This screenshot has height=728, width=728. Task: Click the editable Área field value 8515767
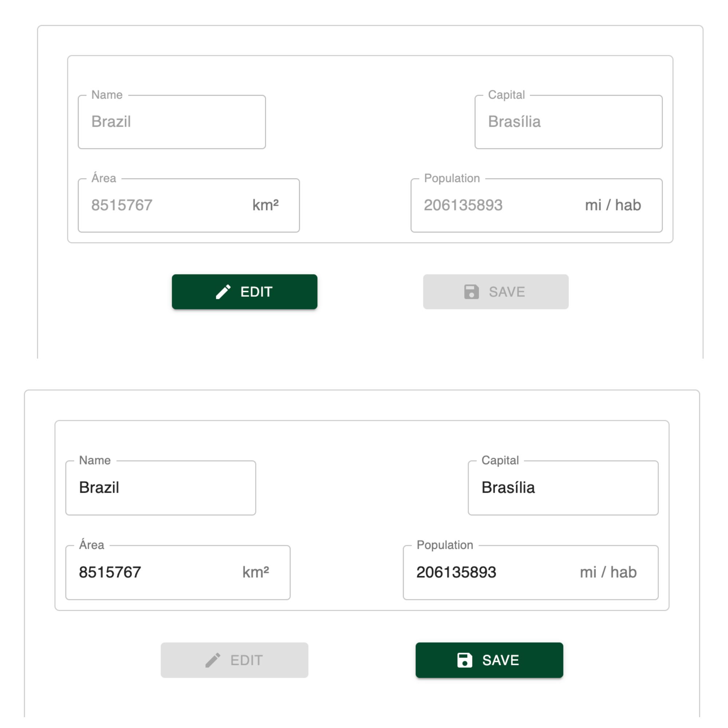[x=110, y=572]
